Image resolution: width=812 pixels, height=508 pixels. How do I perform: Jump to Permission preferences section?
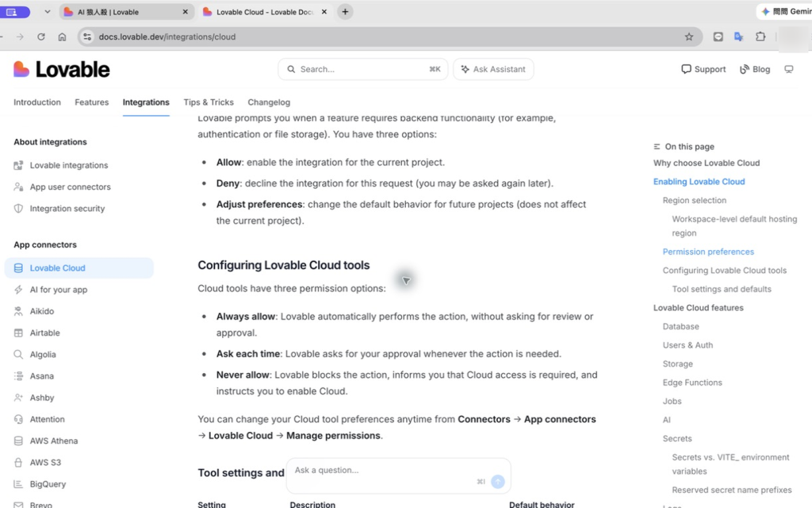coord(708,252)
